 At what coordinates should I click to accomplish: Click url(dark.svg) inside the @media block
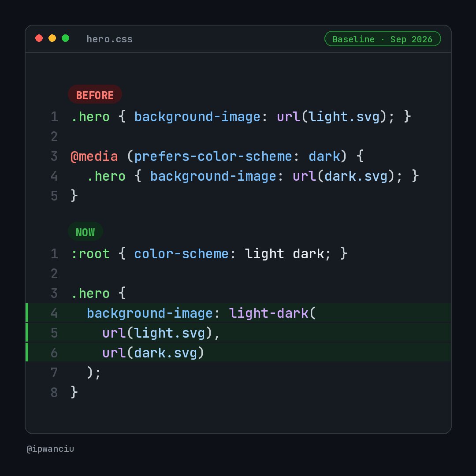point(343,176)
